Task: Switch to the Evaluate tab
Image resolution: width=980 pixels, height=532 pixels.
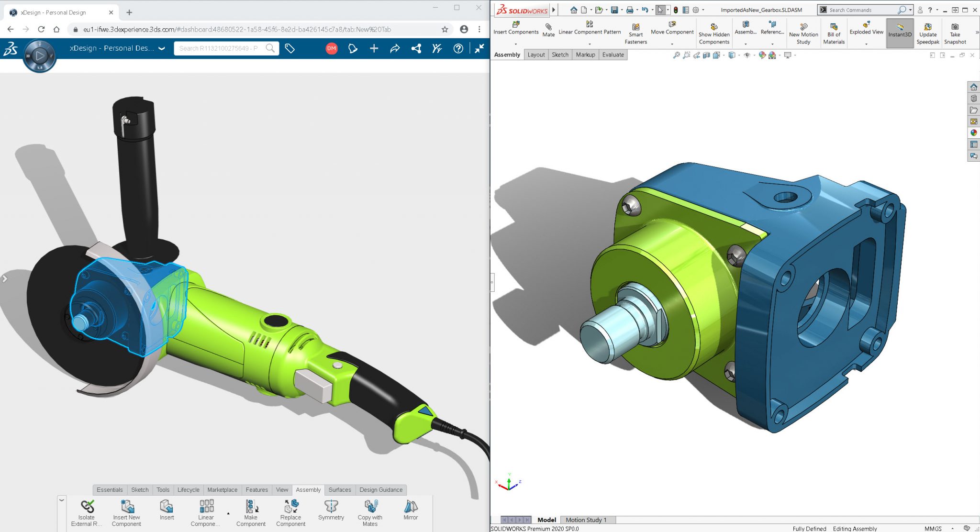Action: tap(613, 55)
